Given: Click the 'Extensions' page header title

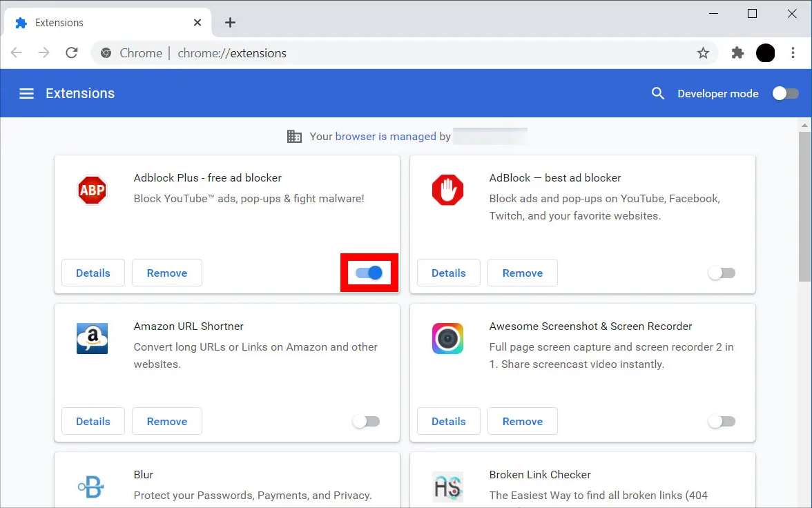Looking at the screenshot, I should click(80, 93).
